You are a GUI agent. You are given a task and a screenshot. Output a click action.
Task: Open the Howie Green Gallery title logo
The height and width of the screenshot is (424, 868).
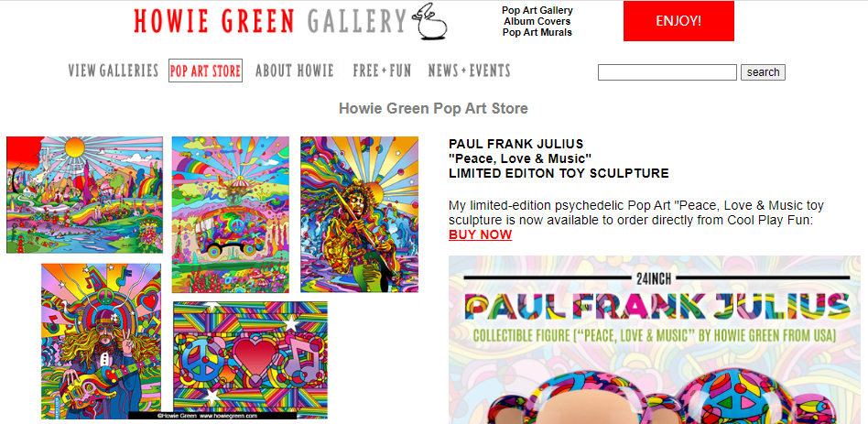click(x=270, y=21)
